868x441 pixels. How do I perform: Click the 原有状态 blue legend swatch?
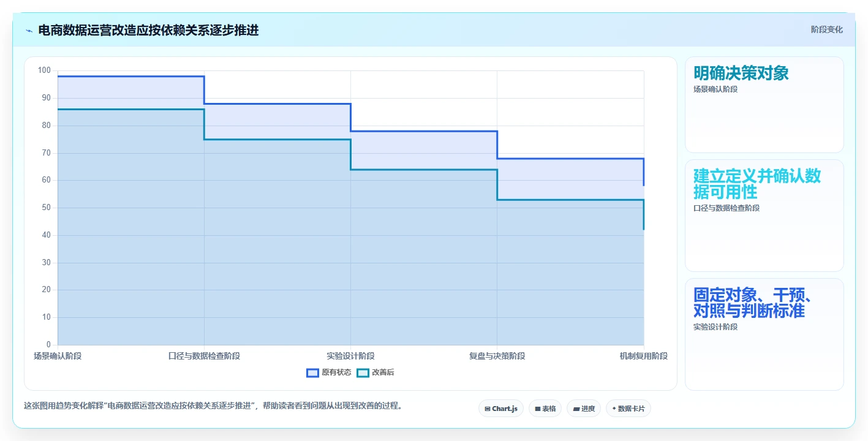(x=312, y=372)
